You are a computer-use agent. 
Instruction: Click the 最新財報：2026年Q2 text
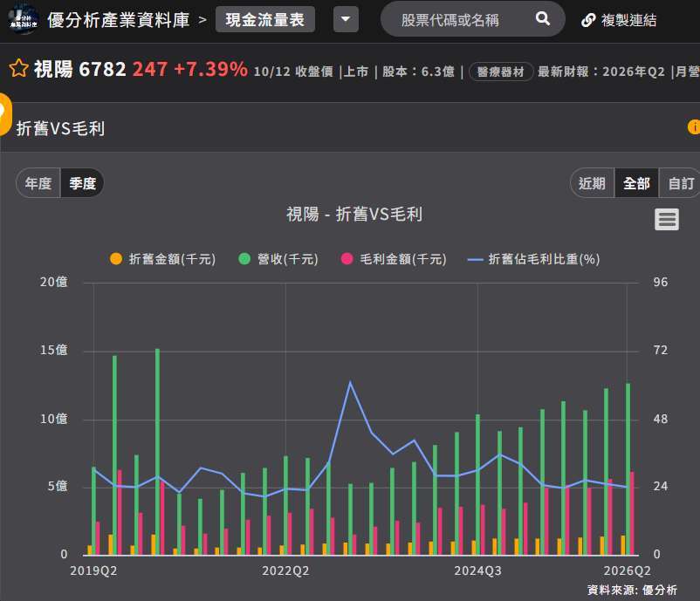pyautogui.click(x=600, y=72)
